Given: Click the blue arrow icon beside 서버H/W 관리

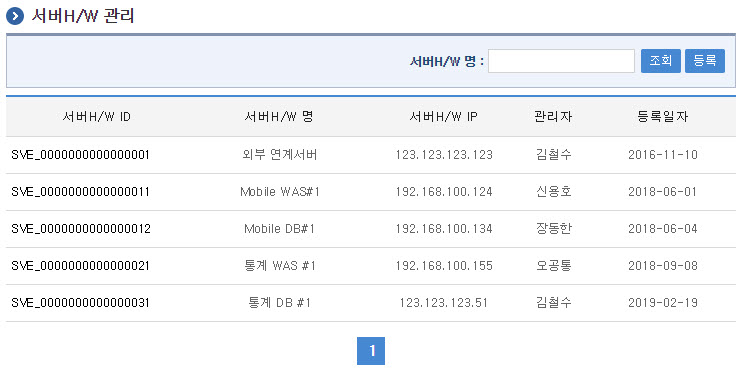Looking at the screenshot, I should tap(15, 16).
